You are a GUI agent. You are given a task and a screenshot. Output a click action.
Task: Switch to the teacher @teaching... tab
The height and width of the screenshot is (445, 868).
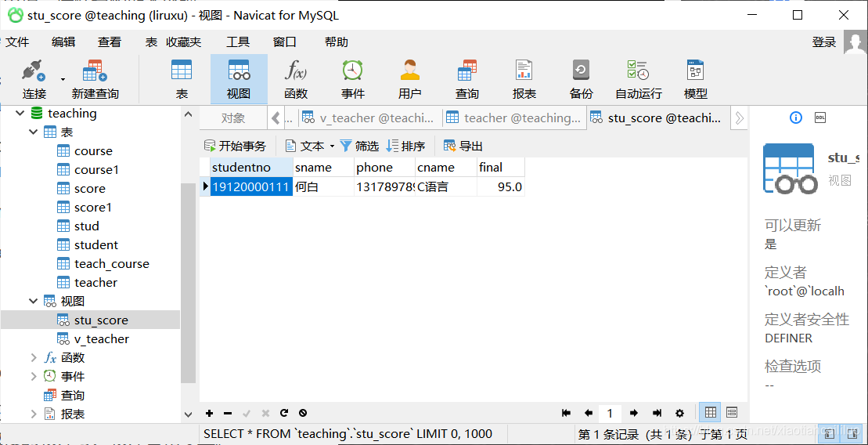coord(515,118)
